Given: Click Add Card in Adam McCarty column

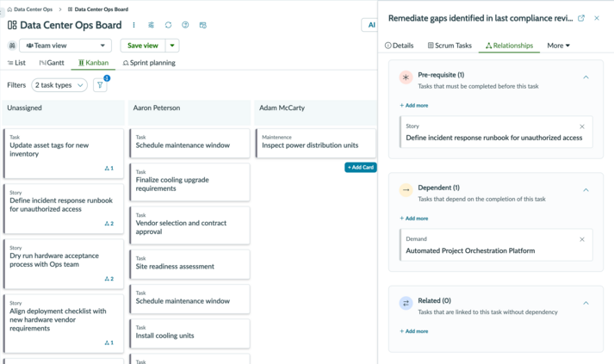Looking at the screenshot, I should point(361,168).
